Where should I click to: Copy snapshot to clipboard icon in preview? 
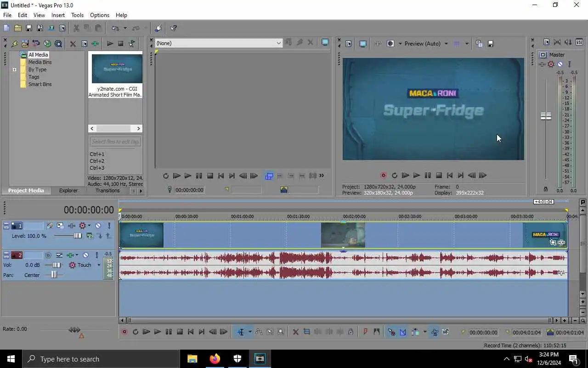(x=479, y=44)
